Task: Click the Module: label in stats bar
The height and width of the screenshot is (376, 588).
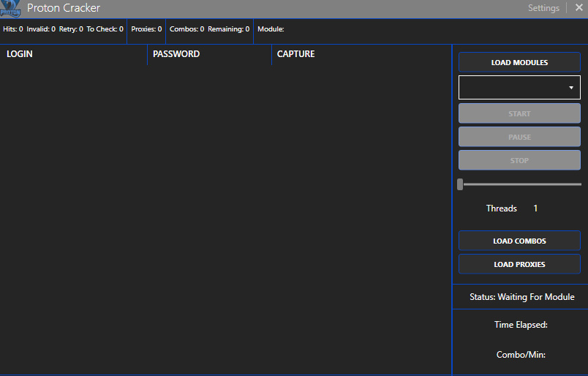Action: point(271,29)
